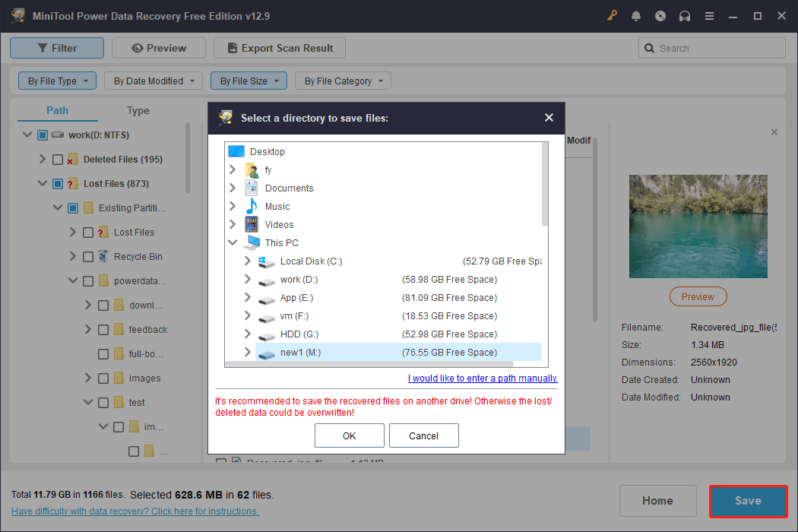Click the Deleted Files folder icon
Image resolution: width=798 pixels, height=532 pixels.
click(x=72, y=159)
